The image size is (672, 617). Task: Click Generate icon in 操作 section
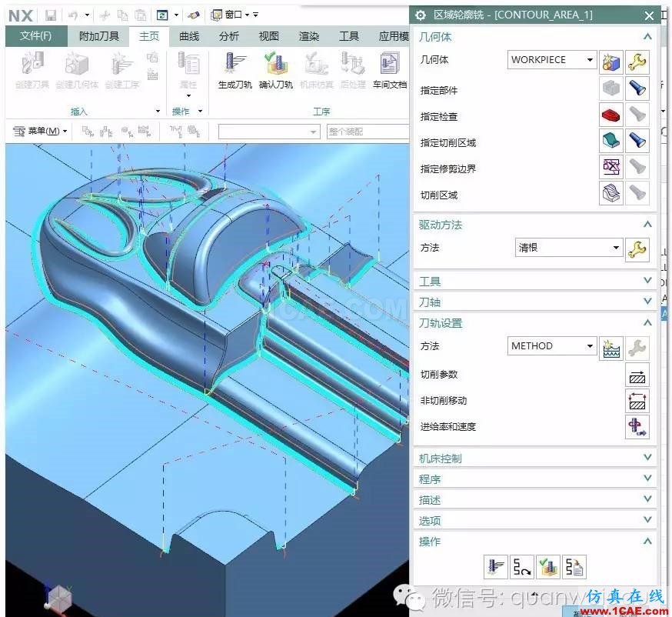click(496, 567)
